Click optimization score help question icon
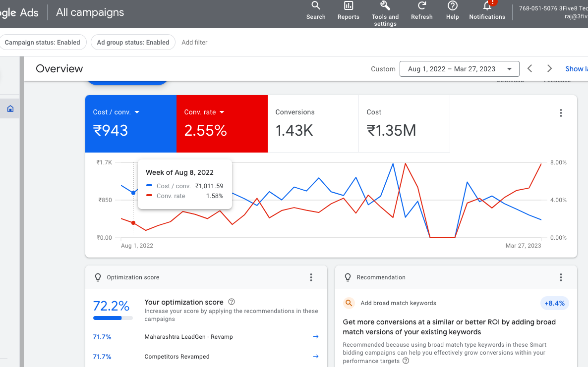Viewport: 588px width, 367px height. point(232,302)
